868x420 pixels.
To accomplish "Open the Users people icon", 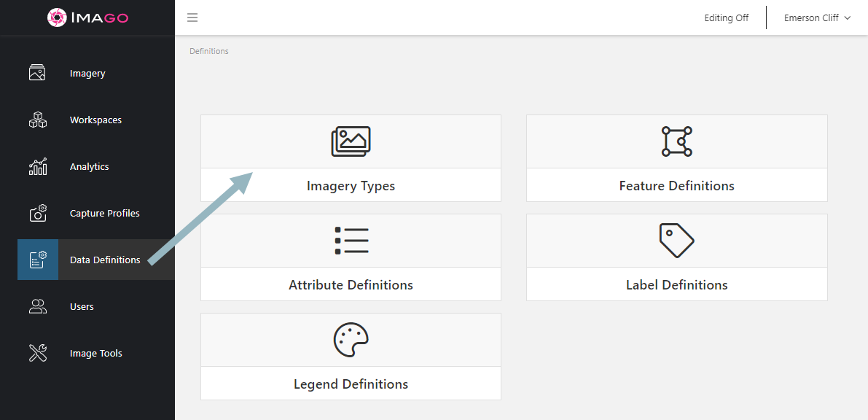I will click(x=37, y=306).
